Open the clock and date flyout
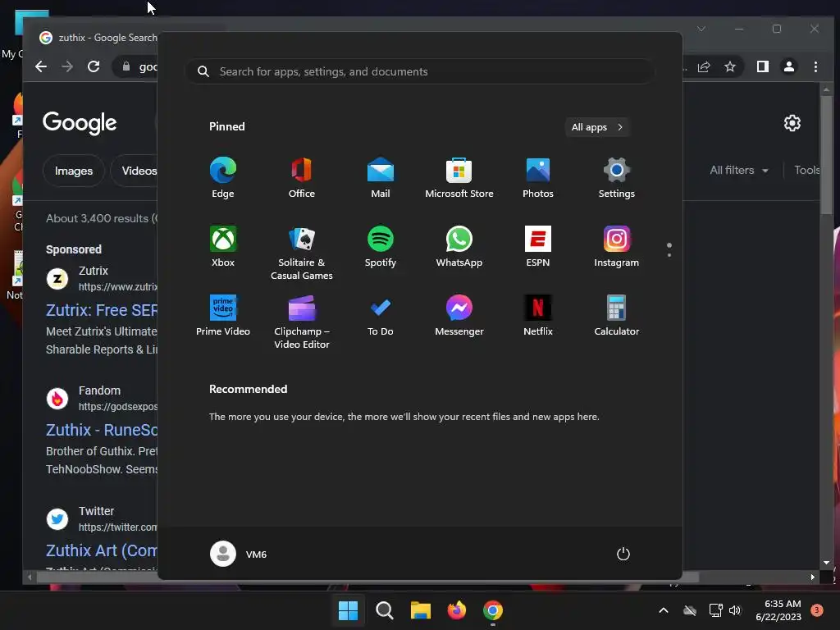Image resolution: width=840 pixels, height=630 pixels. [778, 610]
